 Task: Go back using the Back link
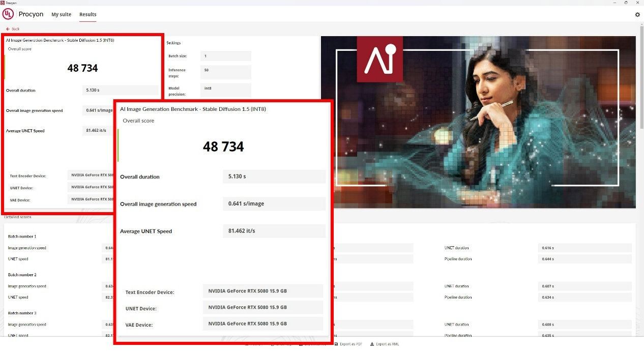tap(13, 29)
